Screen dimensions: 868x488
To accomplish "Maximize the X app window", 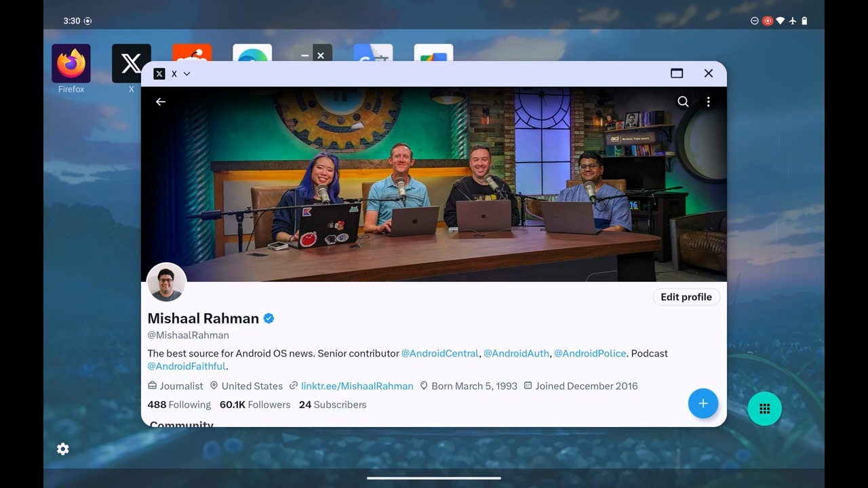I will pos(676,73).
